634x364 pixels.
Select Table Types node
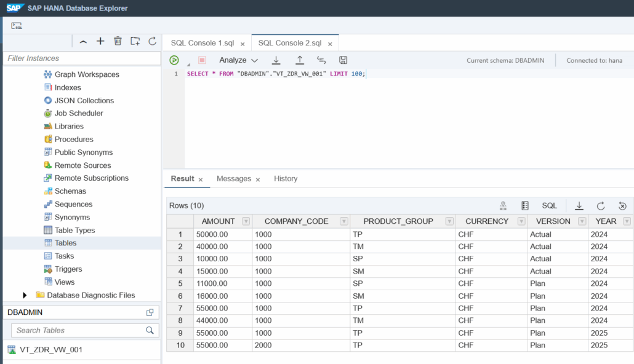[x=75, y=231]
